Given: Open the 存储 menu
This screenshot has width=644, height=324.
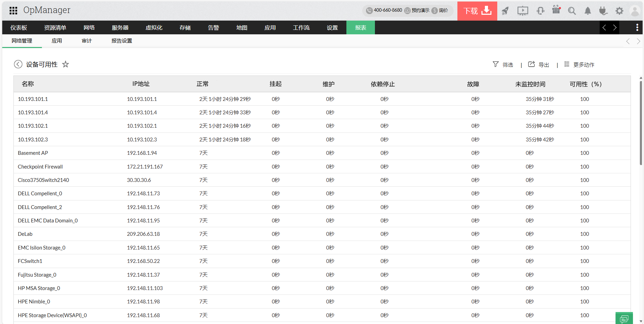Looking at the screenshot, I should [185, 28].
